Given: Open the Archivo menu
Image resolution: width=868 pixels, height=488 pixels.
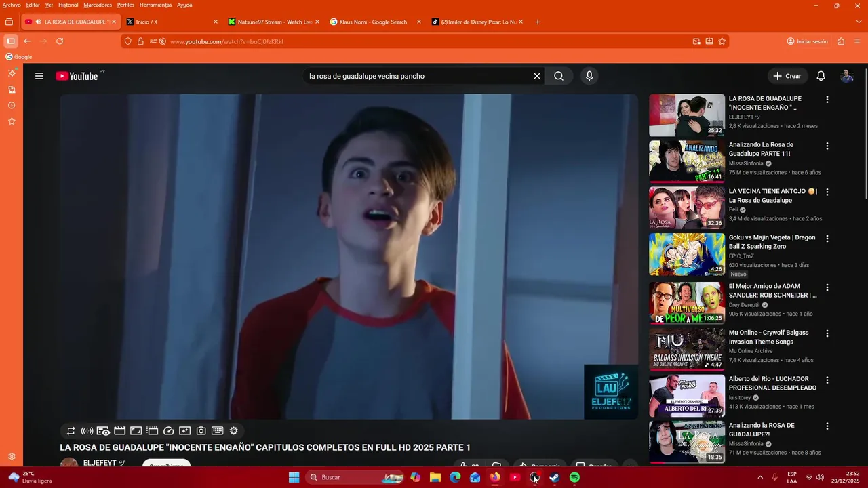Looking at the screenshot, I should pyautogui.click(x=12, y=5).
